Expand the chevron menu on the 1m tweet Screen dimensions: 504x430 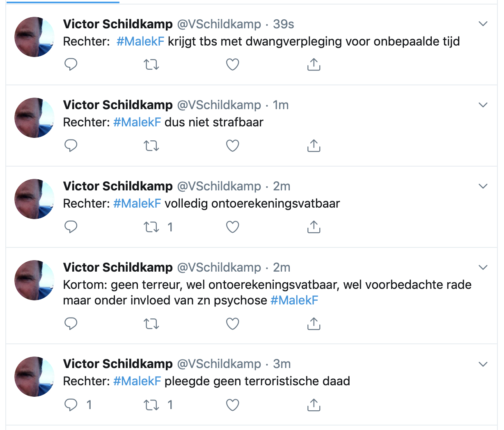pos(483,105)
